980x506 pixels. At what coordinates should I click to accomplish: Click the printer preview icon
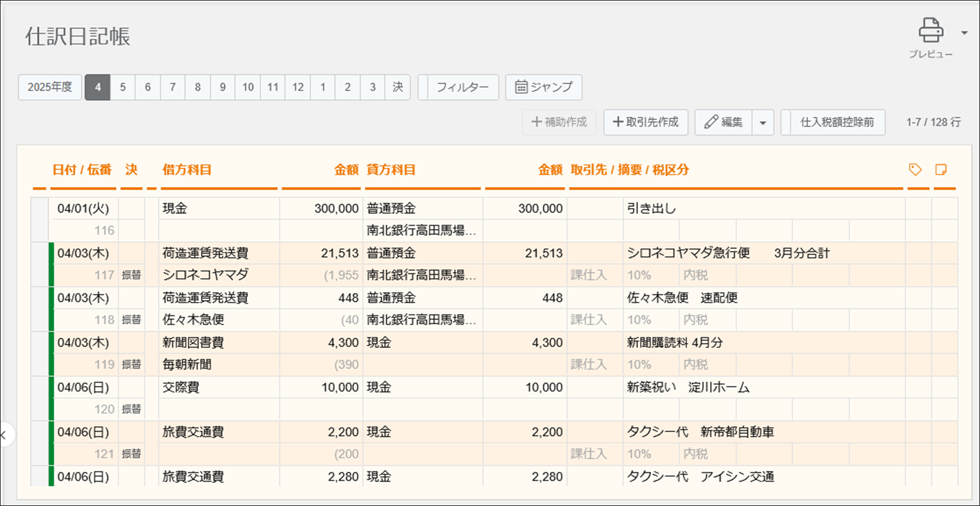[x=931, y=31]
